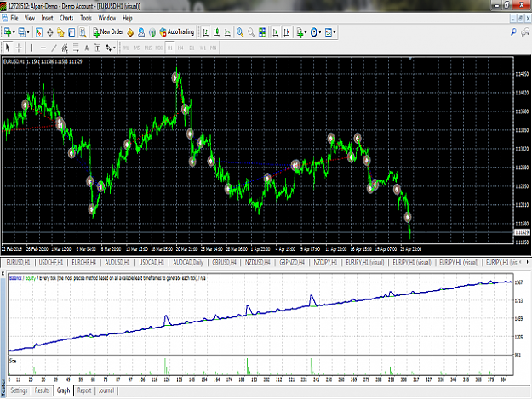This screenshot has width=532, height=399.
Task: Click the 1.11529 current price label
Action: pyautogui.click(x=522, y=232)
